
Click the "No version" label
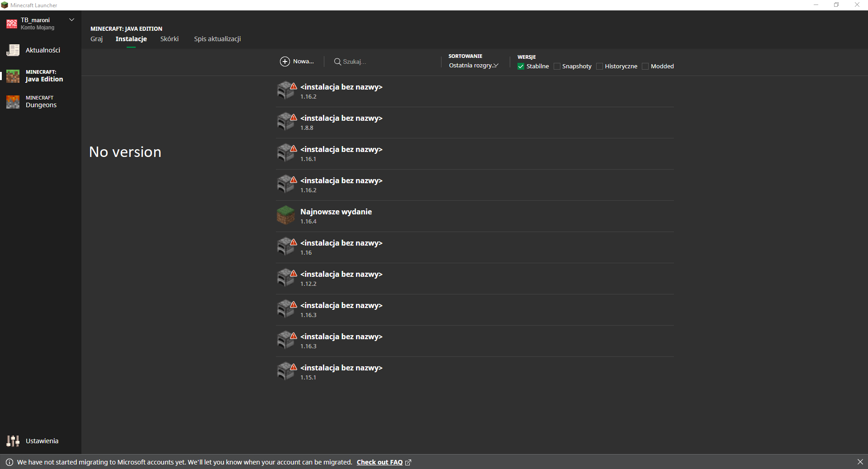[125, 152]
